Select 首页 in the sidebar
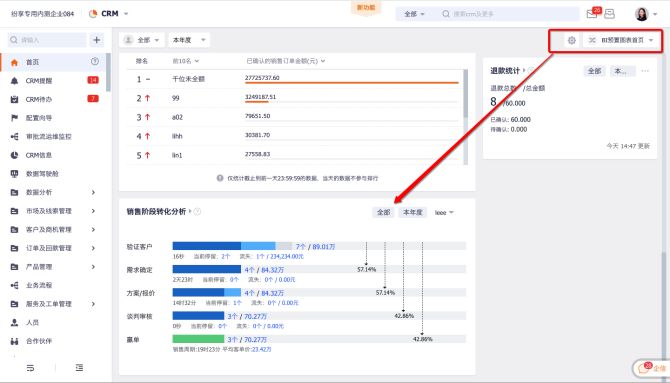 point(54,62)
